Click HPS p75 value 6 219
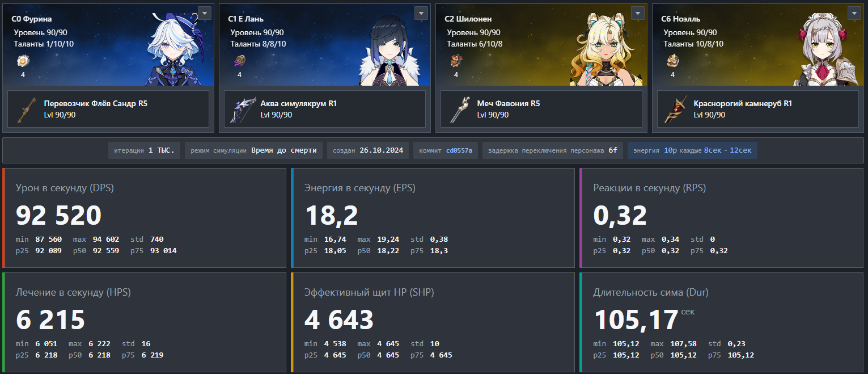Image resolution: width=868 pixels, height=374 pixels. 153,355
